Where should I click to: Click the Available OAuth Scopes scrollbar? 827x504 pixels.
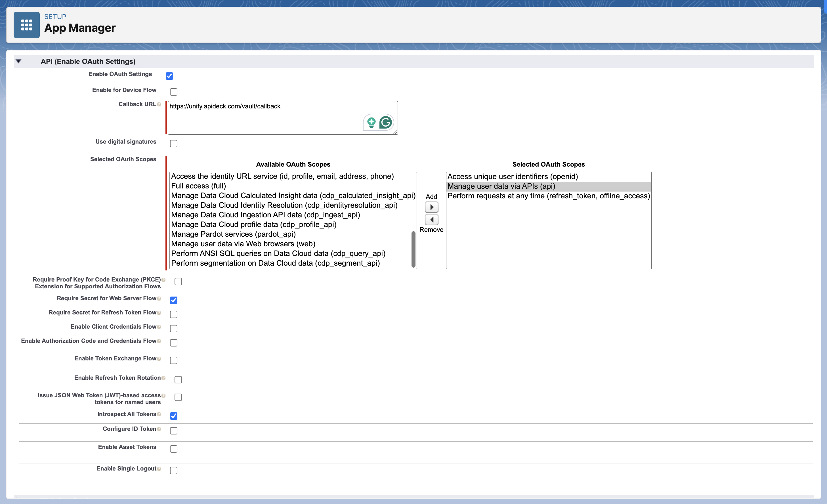tap(413, 249)
